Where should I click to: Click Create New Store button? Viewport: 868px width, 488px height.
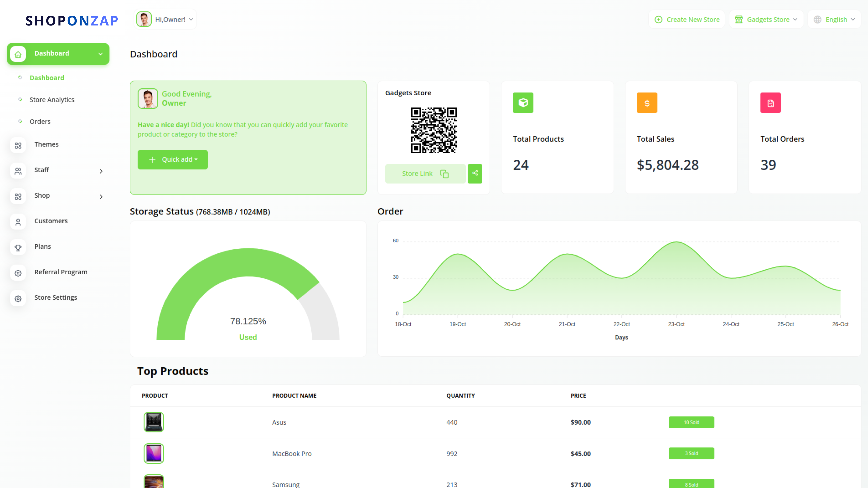(x=687, y=20)
